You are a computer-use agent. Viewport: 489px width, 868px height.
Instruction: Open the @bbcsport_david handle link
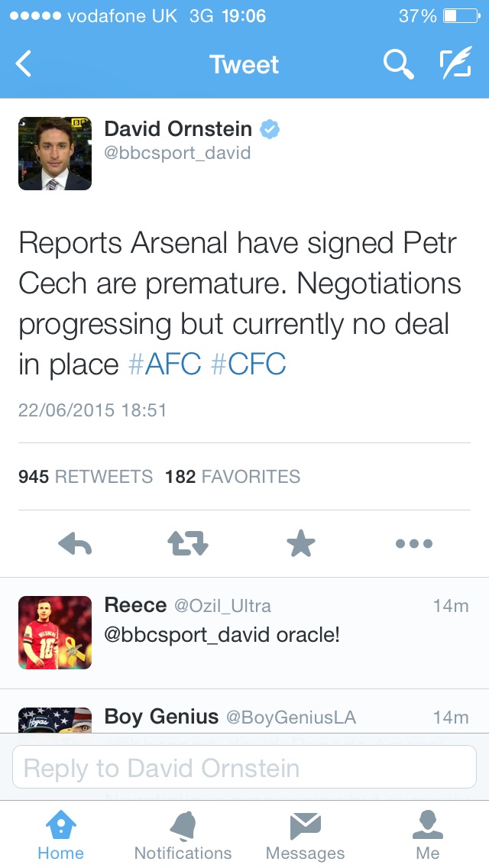(177, 153)
